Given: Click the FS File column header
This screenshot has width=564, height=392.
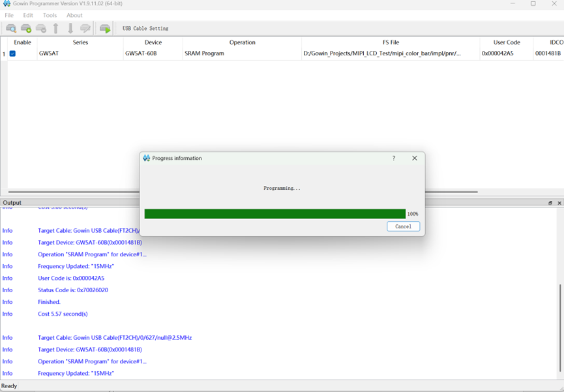Looking at the screenshot, I should (391, 42).
